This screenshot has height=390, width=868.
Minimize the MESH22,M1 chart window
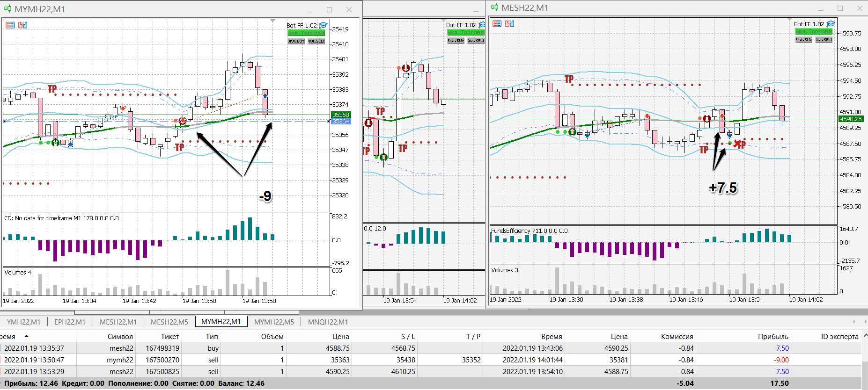pyautogui.click(x=821, y=8)
